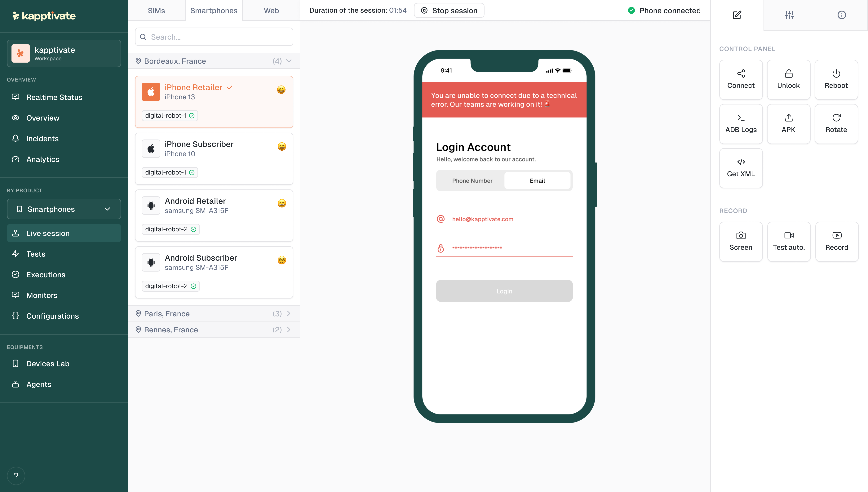Viewport: 868px width, 492px height.
Task: Switch to the Web tab
Action: click(271, 11)
